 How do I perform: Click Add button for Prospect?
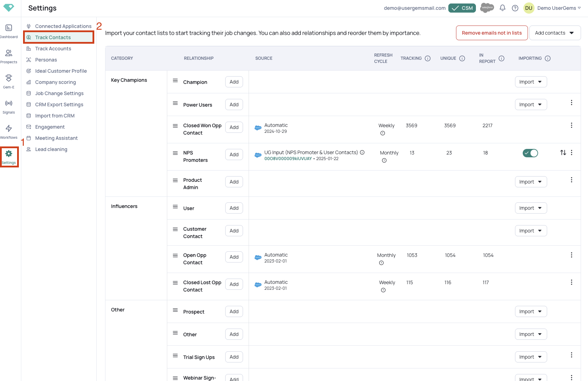234,311
